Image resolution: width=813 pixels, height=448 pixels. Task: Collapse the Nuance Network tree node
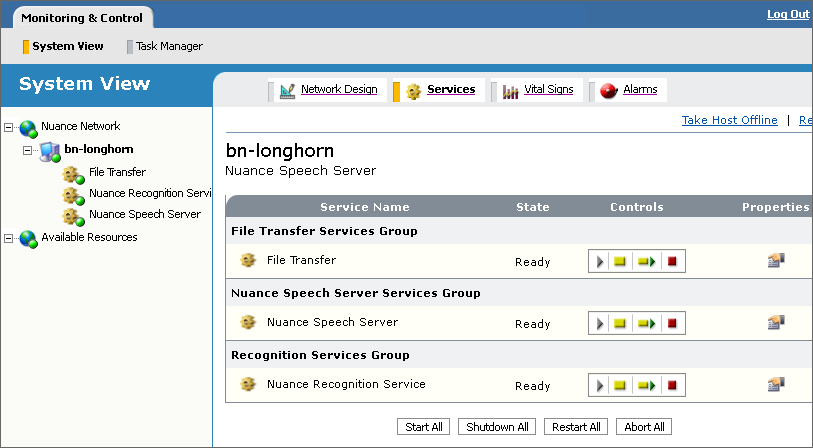point(9,127)
